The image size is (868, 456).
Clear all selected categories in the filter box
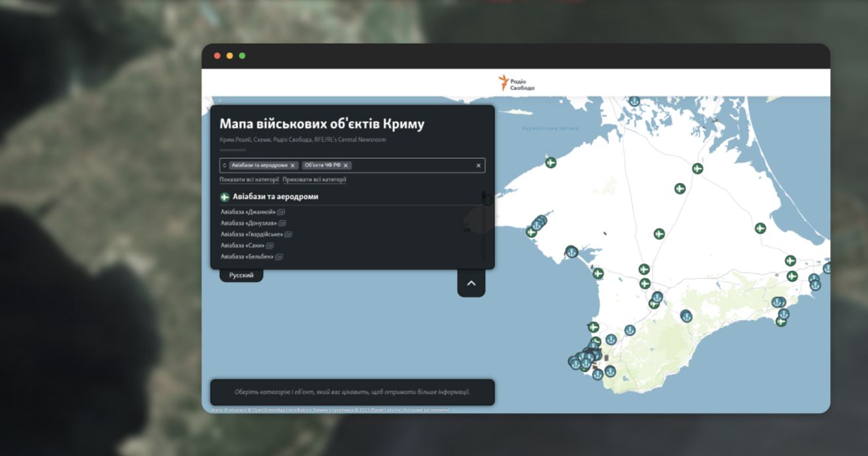point(478,166)
